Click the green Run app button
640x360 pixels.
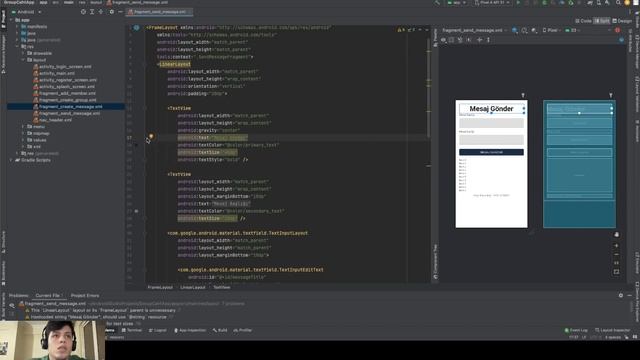tap(518, 3)
